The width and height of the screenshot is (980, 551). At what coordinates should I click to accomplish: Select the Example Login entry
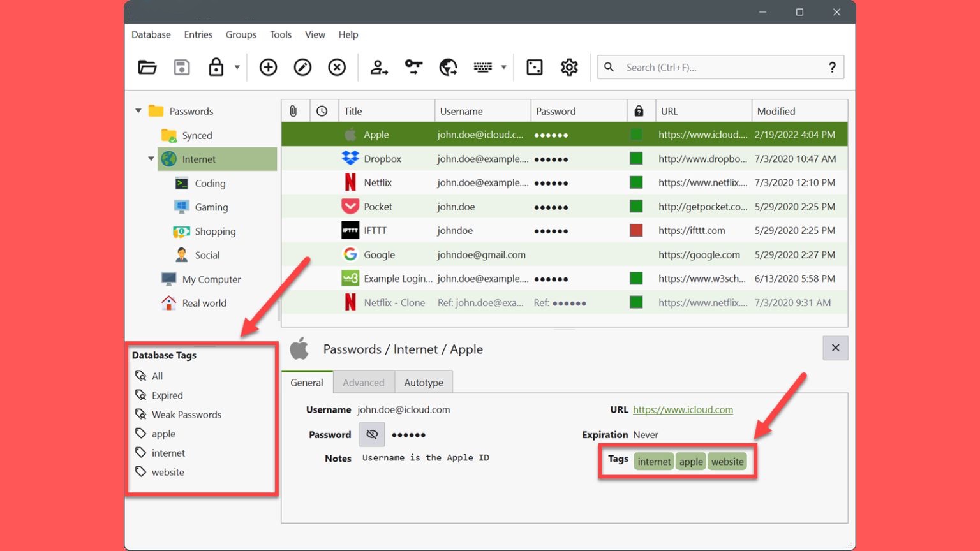565,279
